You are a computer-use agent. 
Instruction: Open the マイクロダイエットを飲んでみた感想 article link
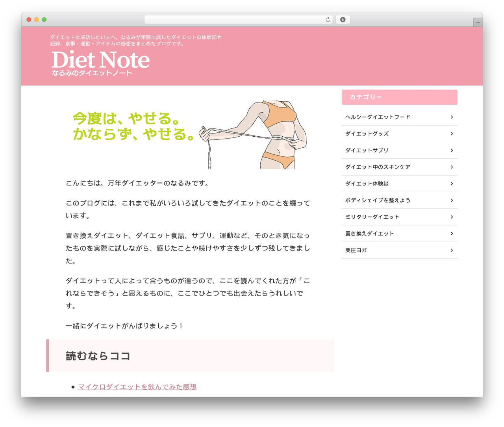137,387
